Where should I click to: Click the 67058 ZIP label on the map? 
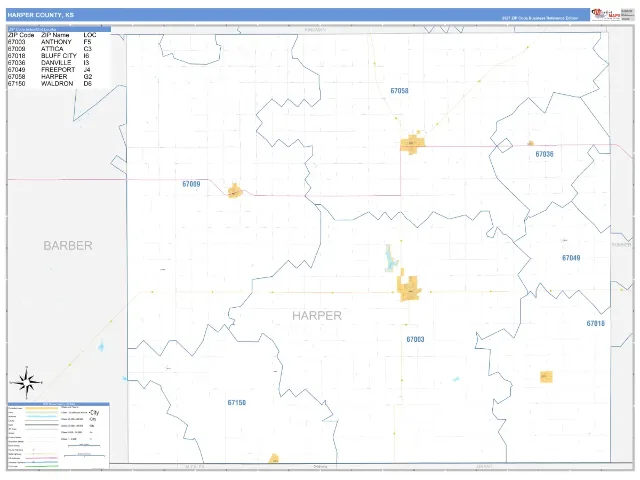click(399, 91)
